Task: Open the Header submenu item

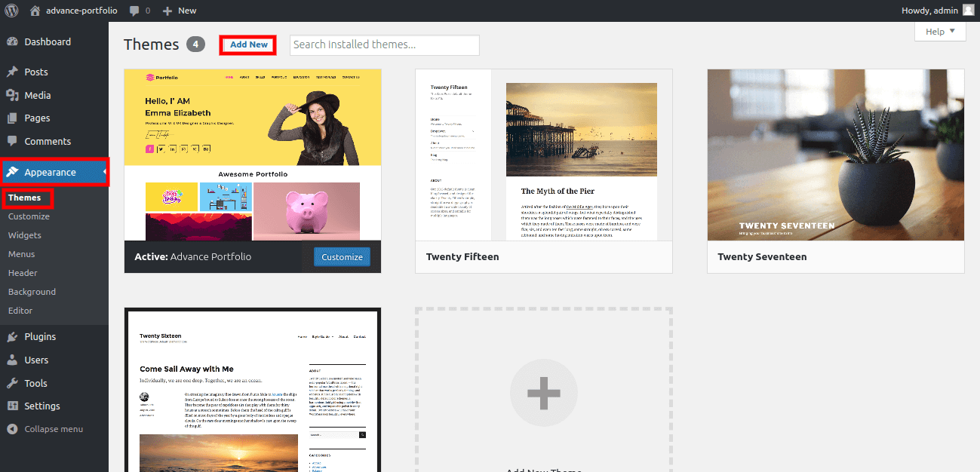Action: click(x=23, y=273)
